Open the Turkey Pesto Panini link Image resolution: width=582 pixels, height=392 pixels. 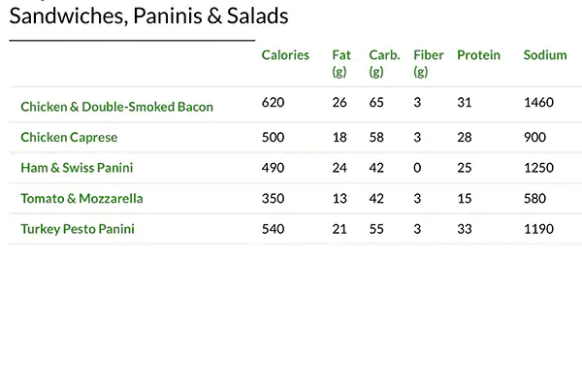(x=78, y=230)
